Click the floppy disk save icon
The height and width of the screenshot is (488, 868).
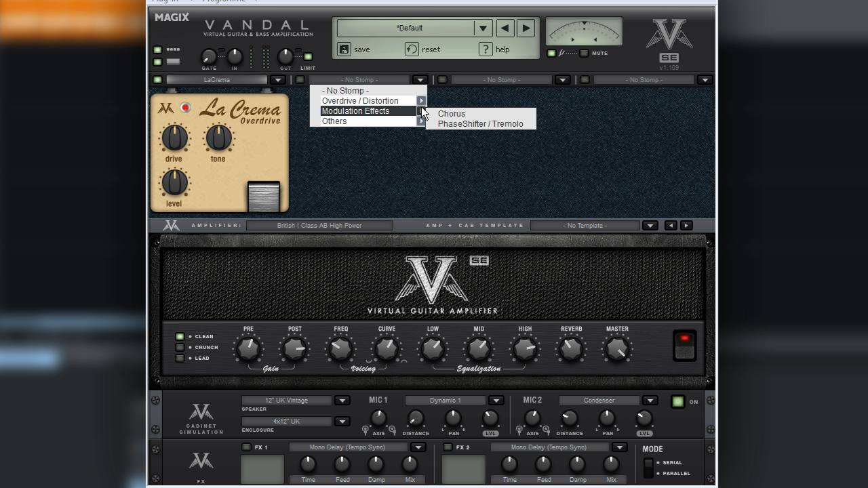pos(344,49)
